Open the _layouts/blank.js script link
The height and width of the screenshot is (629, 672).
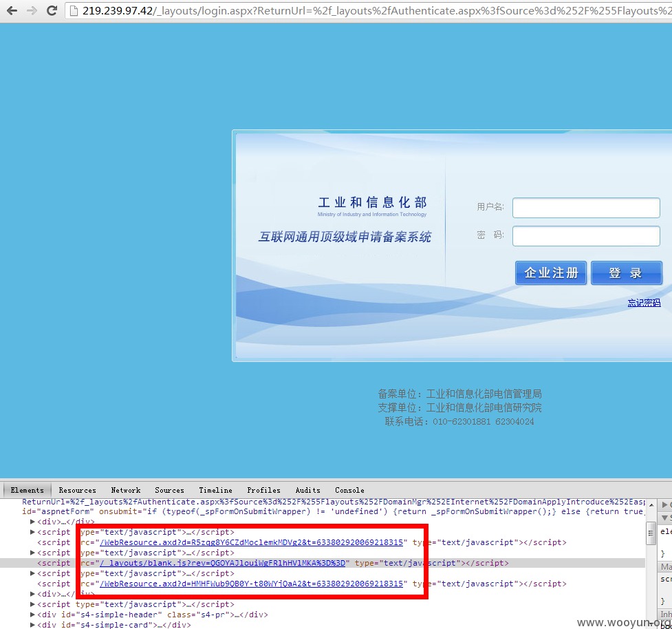click(222, 563)
